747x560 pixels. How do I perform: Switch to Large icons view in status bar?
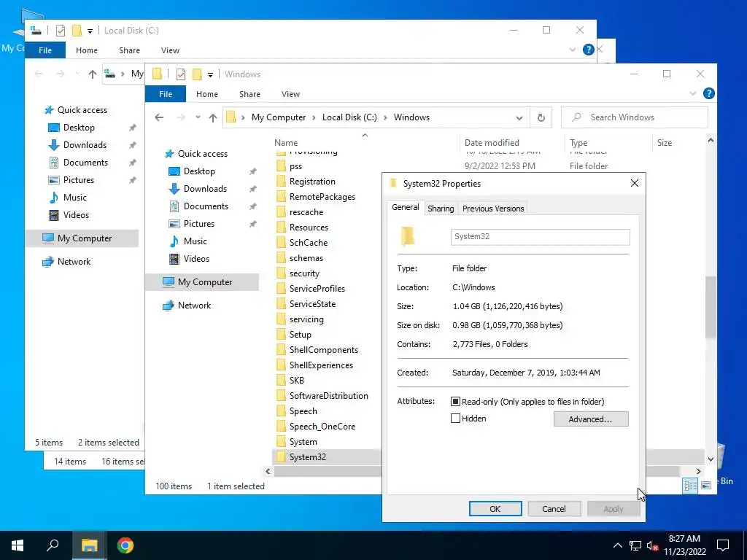point(706,486)
